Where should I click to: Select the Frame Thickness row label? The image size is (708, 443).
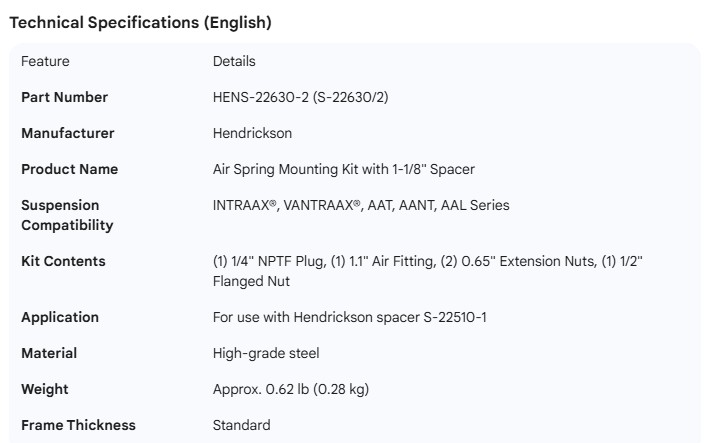(x=78, y=426)
